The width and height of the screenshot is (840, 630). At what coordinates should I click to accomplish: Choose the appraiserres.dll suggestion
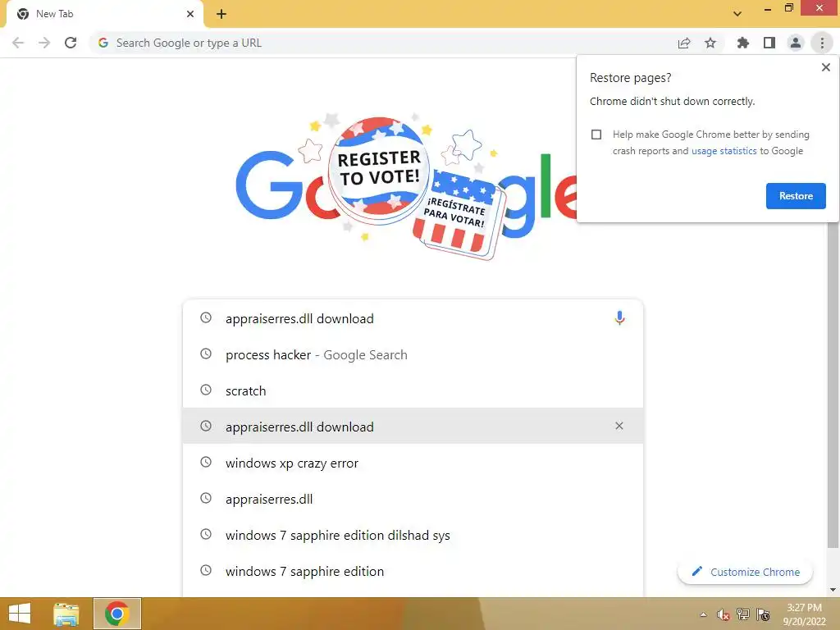[x=413, y=499]
